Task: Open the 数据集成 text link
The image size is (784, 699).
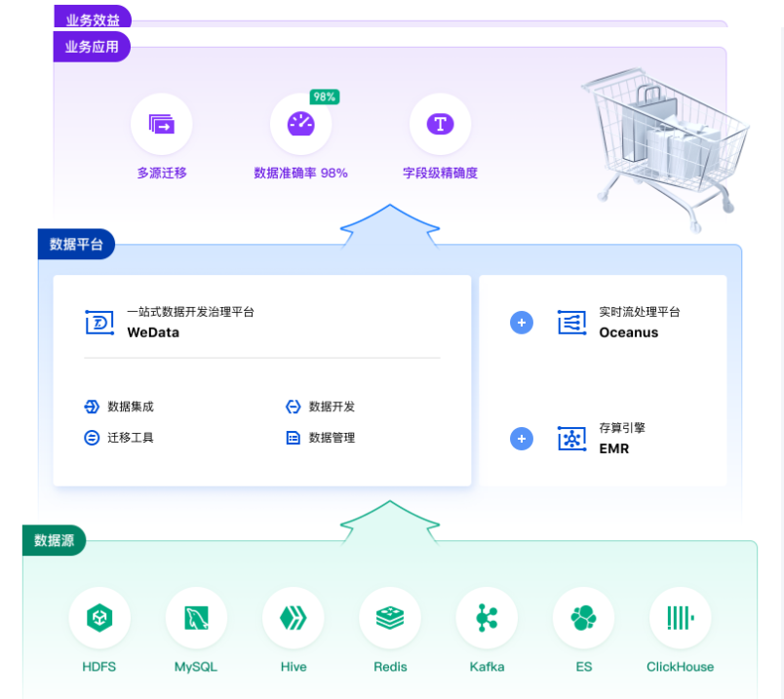Action: pyautogui.click(x=131, y=407)
